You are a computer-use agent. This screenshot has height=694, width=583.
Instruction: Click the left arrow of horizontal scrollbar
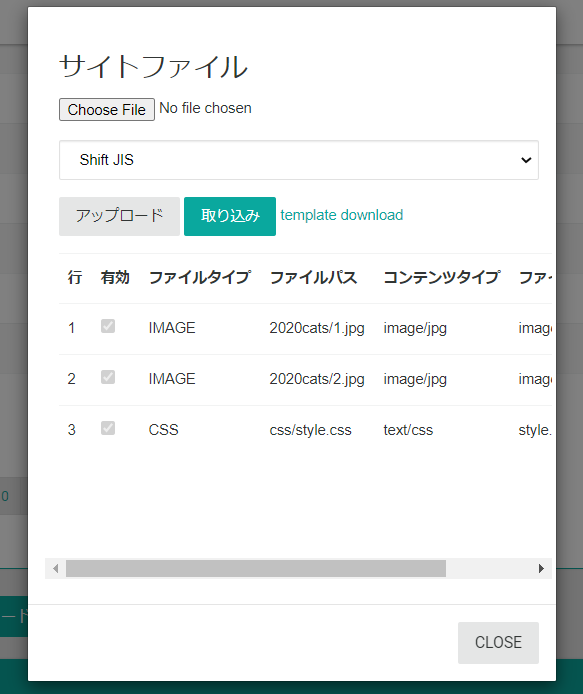[55, 568]
